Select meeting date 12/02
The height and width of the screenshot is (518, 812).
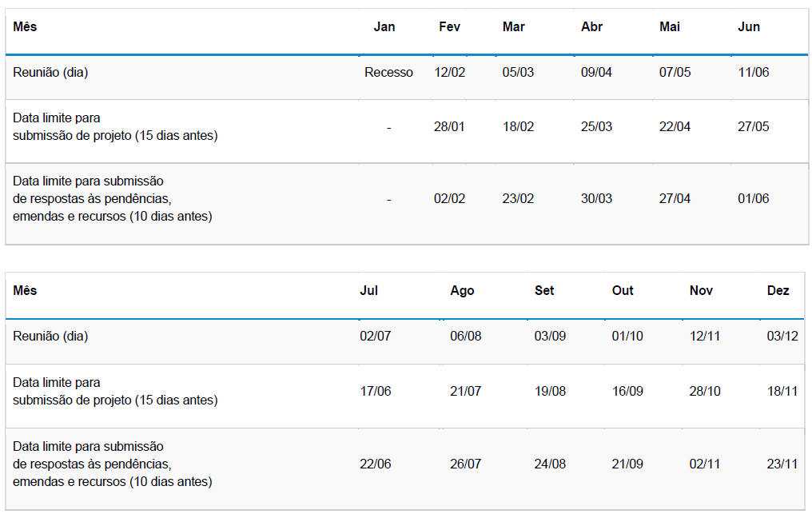(449, 73)
